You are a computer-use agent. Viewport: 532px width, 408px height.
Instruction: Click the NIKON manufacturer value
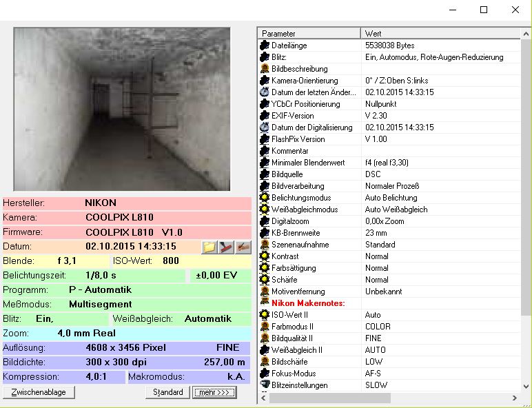coord(101,203)
